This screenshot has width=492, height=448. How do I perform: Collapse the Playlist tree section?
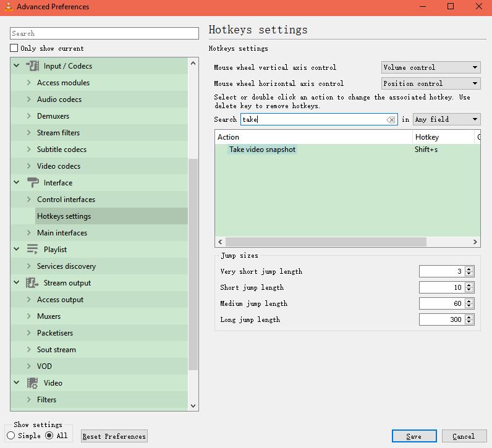click(17, 249)
